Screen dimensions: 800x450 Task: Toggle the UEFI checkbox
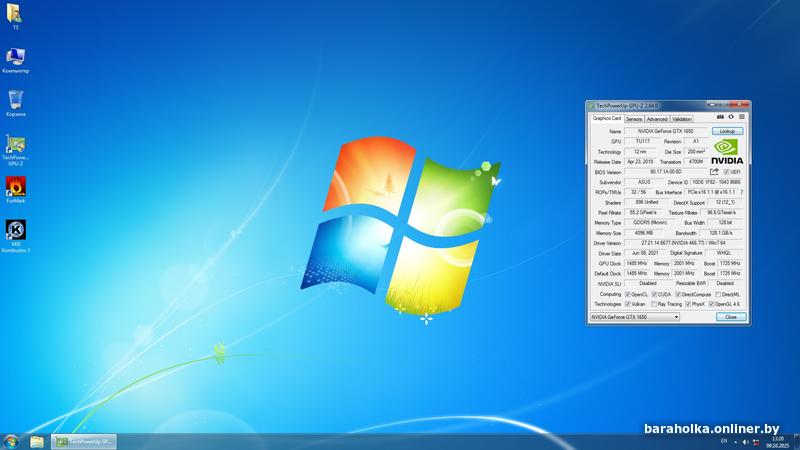coord(727,172)
